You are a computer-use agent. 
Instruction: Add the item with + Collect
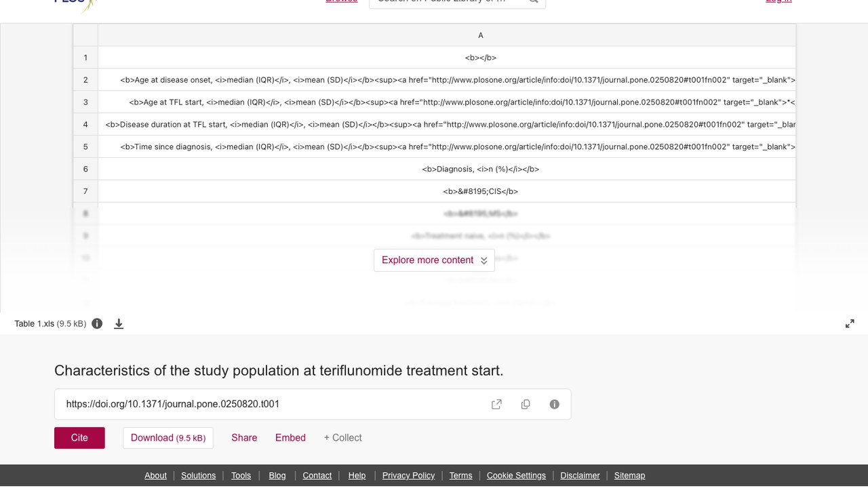tap(342, 438)
